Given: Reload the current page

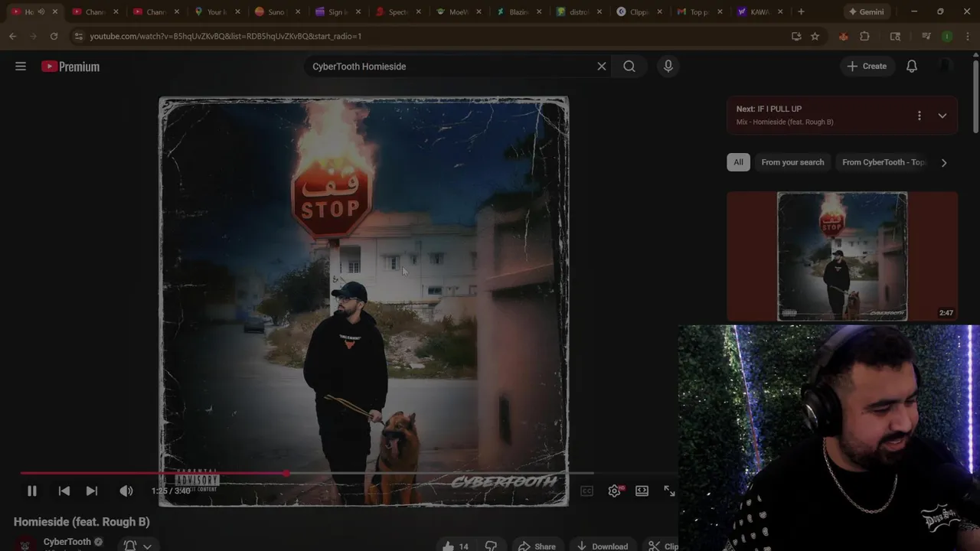Looking at the screenshot, I should pyautogui.click(x=54, y=36).
